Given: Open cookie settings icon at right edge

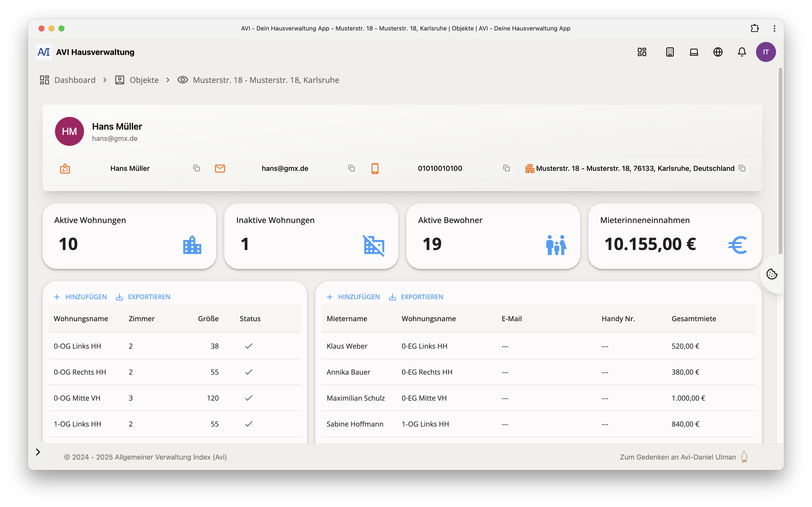Looking at the screenshot, I should pyautogui.click(x=772, y=274).
